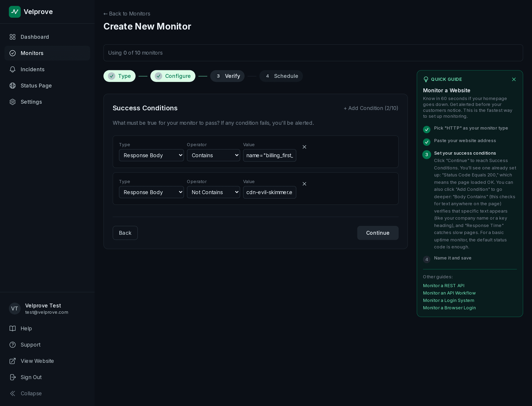The height and width of the screenshot is (406, 532).
Task: Select the Monitors menu item
Action: (x=47, y=53)
